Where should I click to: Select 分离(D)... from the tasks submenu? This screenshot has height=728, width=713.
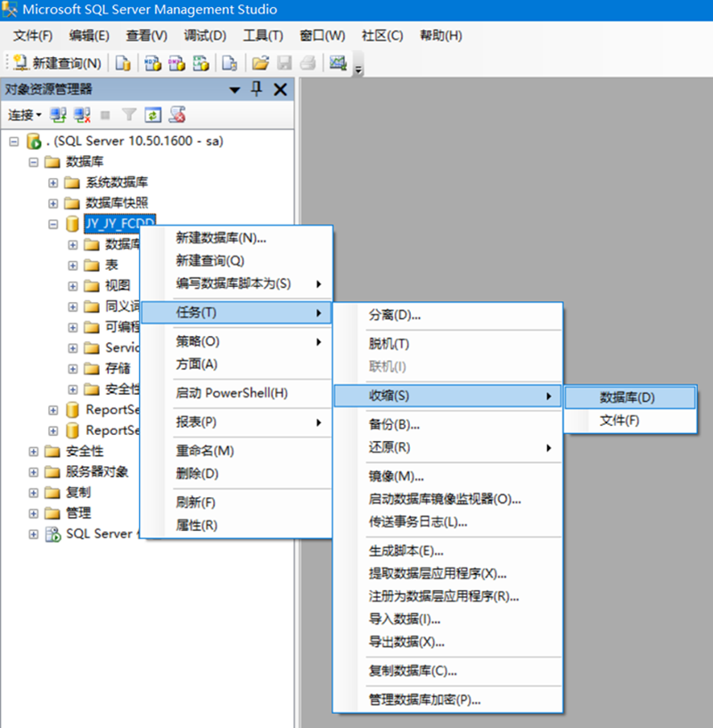click(395, 315)
